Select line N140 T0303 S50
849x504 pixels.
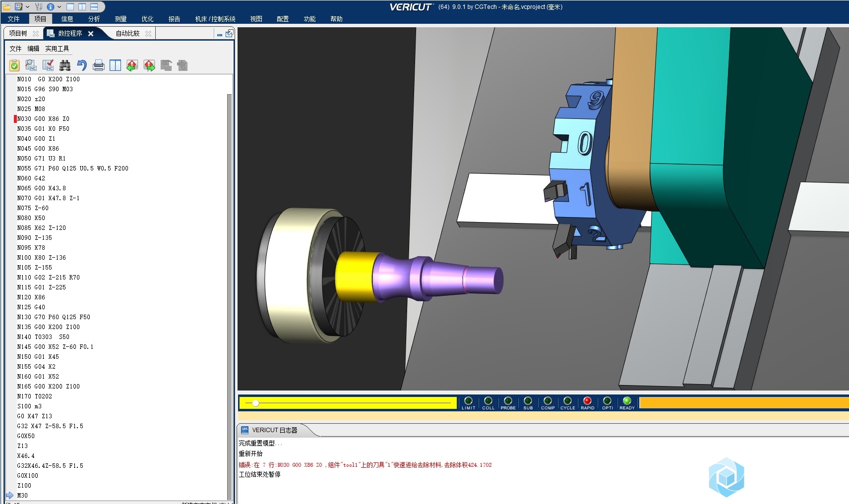point(43,337)
